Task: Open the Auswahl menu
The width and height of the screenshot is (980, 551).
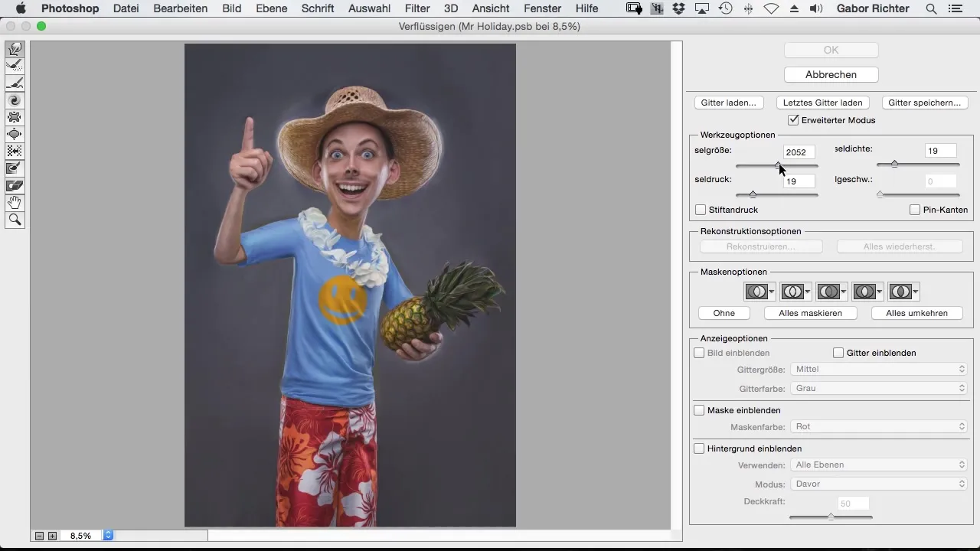Action: (369, 9)
